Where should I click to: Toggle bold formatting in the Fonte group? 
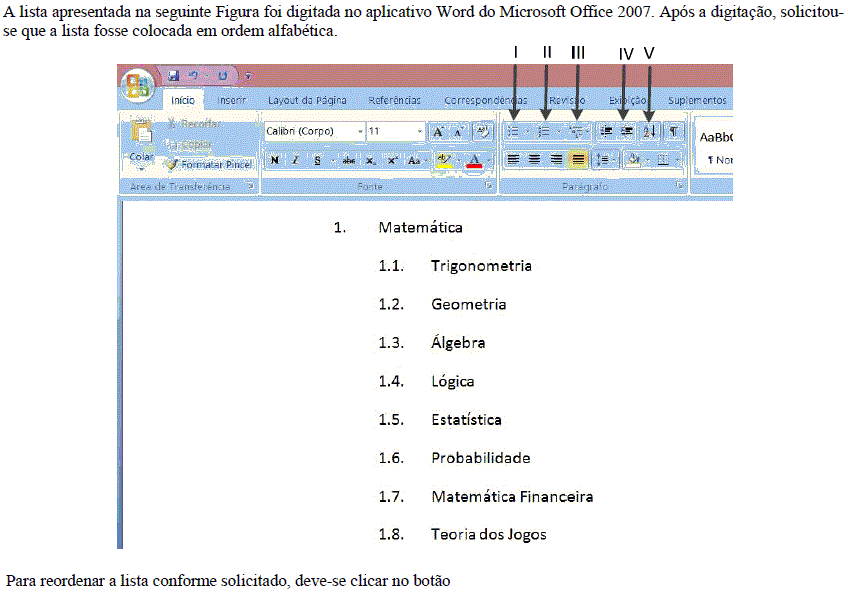(x=274, y=160)
